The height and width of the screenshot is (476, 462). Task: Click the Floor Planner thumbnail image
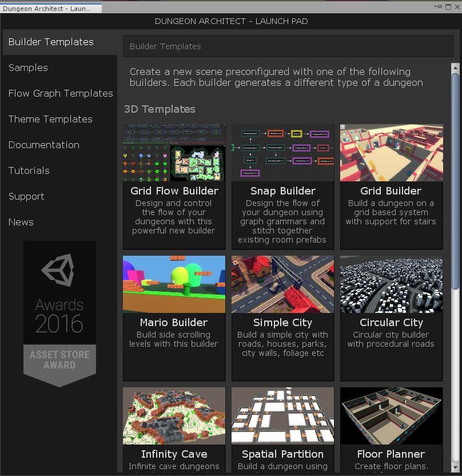pos(391,416)
